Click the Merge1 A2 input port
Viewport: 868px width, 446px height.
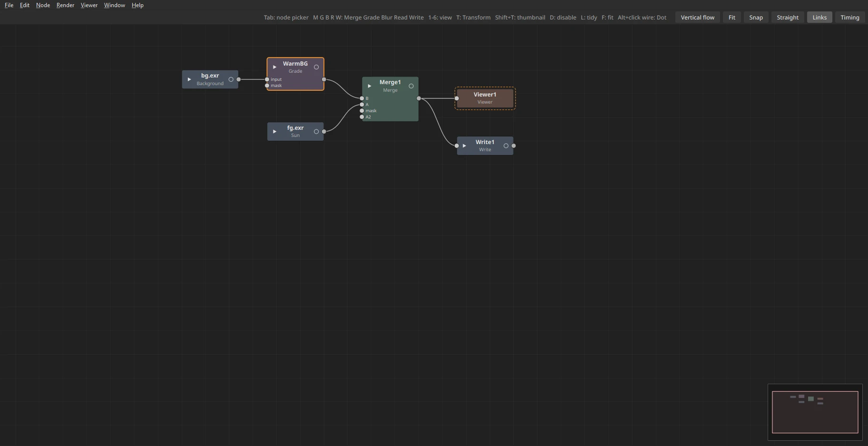click(362, 117)
